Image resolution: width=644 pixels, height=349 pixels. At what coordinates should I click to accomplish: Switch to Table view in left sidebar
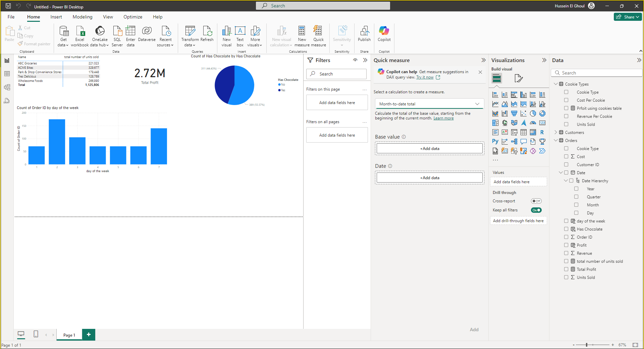(x=7, y=74)
